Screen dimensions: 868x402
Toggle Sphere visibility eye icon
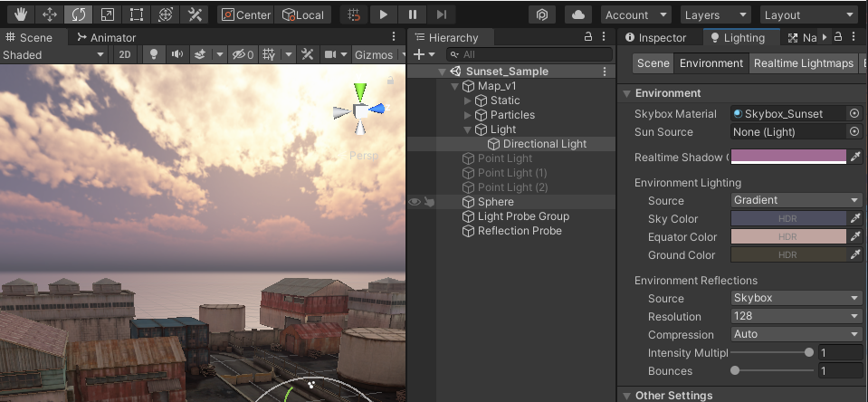414,202
